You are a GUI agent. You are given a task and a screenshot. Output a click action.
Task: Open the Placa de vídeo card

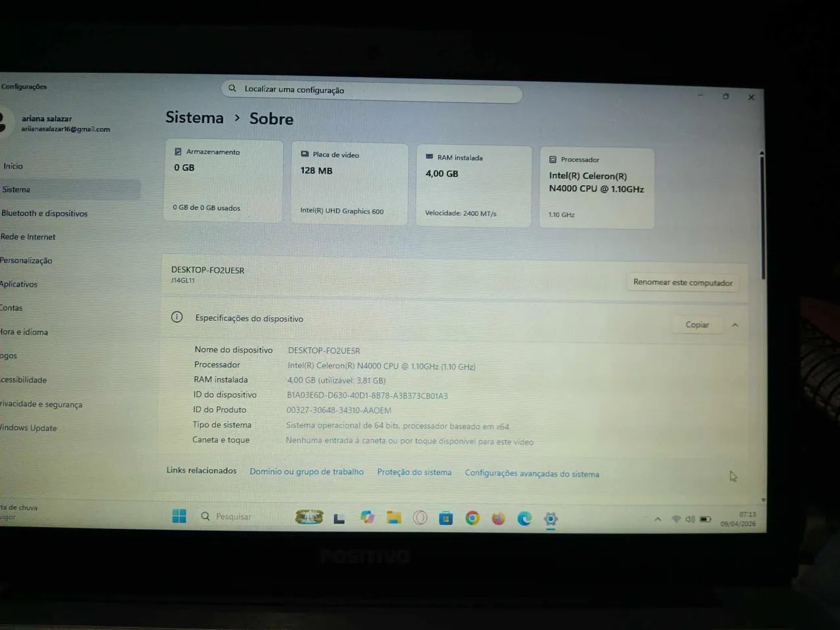pyautogui.click(x=349, y=184)
